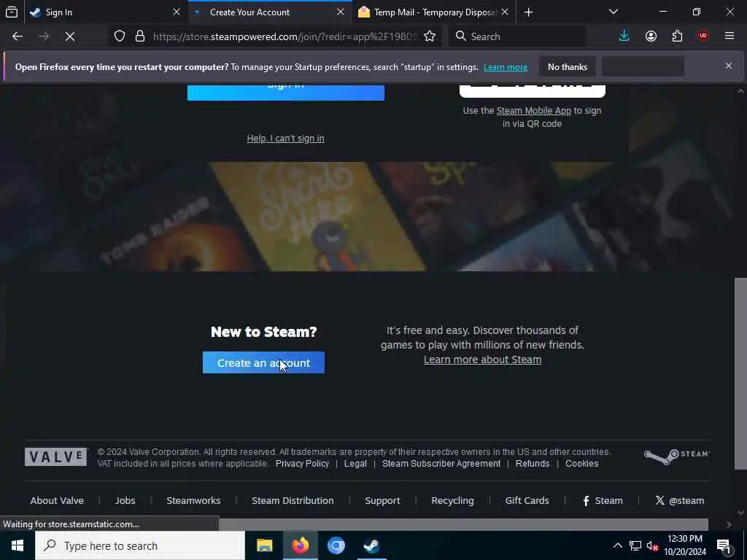Image resolution: width=747 pixels, height=560 pixels.
Task: Open the tracking protection shield icon
Action: (120, 36)
